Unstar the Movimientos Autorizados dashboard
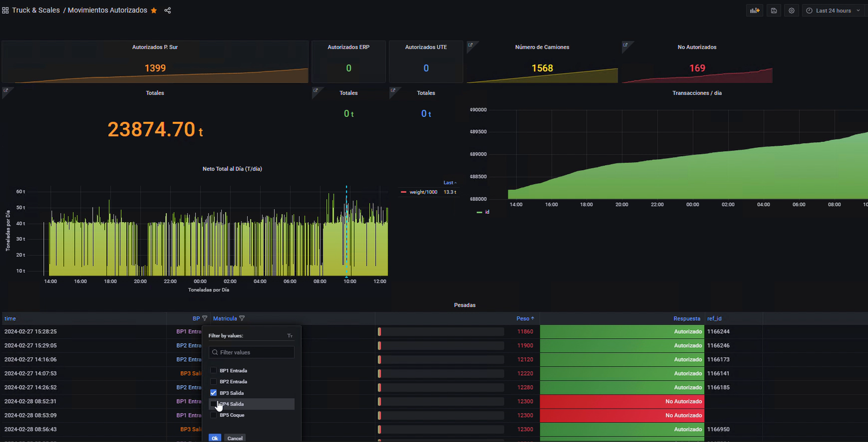868x442 pixels. [154, 10]
